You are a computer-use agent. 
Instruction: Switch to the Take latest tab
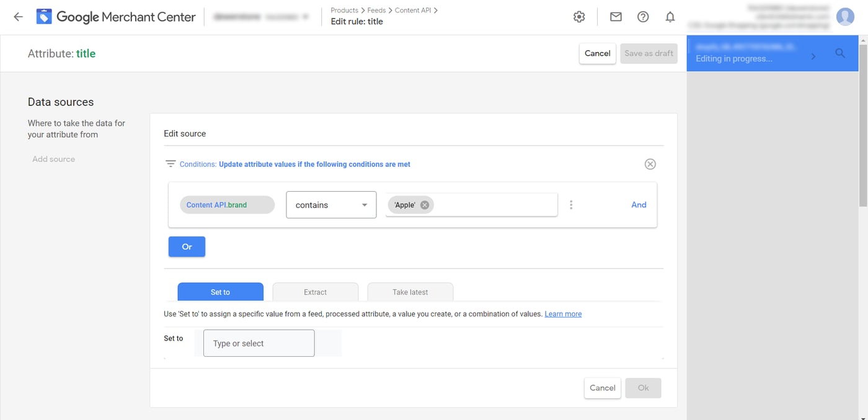click(x=410, y=292)
